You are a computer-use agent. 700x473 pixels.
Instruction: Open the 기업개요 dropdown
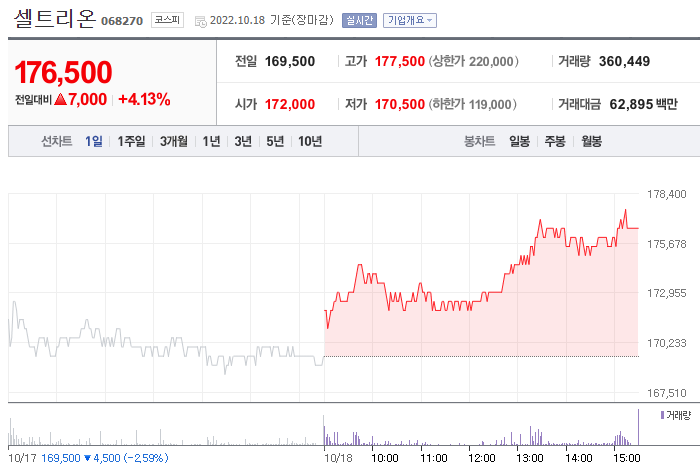410,21
